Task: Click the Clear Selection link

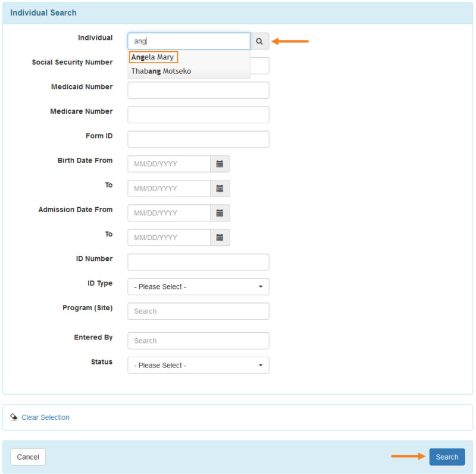Action: click(45, 417)
